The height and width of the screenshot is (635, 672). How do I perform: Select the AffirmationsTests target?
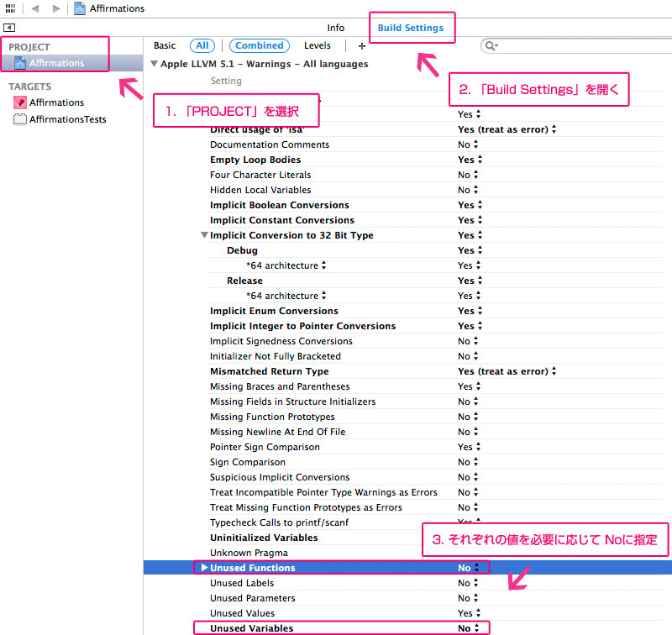(60, 119)
